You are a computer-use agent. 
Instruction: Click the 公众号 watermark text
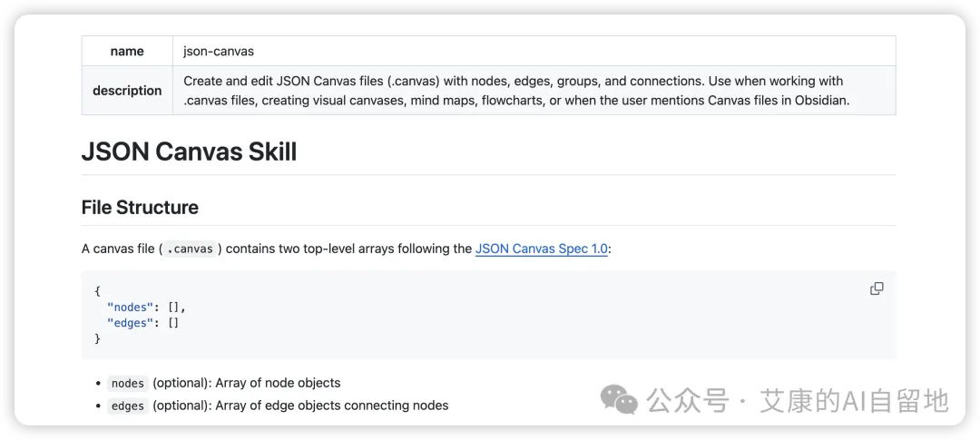pyautogui.click(x=688, y=401)
